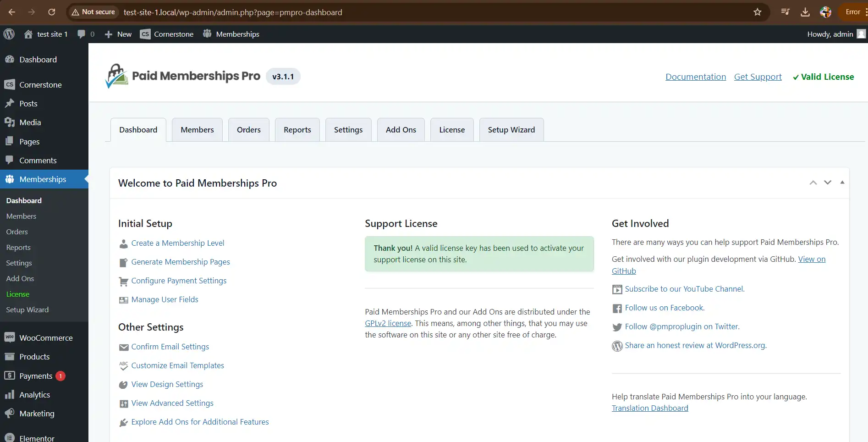Switch to the Members tab
This screenshot has height=442, width=868.
[x=197, y=130]
